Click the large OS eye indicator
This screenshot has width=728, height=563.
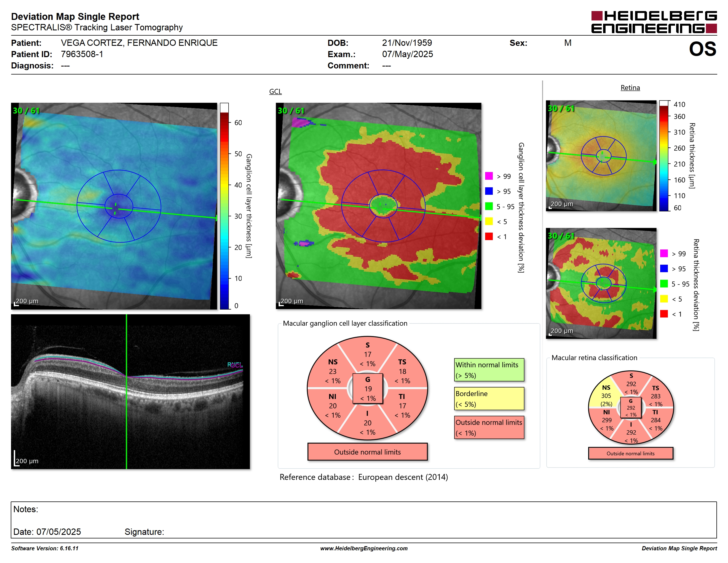[702, 49]
